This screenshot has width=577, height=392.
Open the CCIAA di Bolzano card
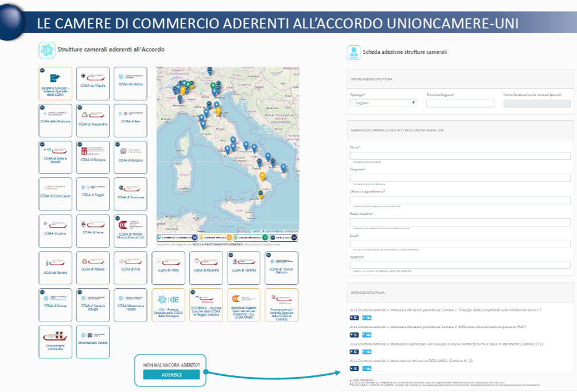(130, 158)
